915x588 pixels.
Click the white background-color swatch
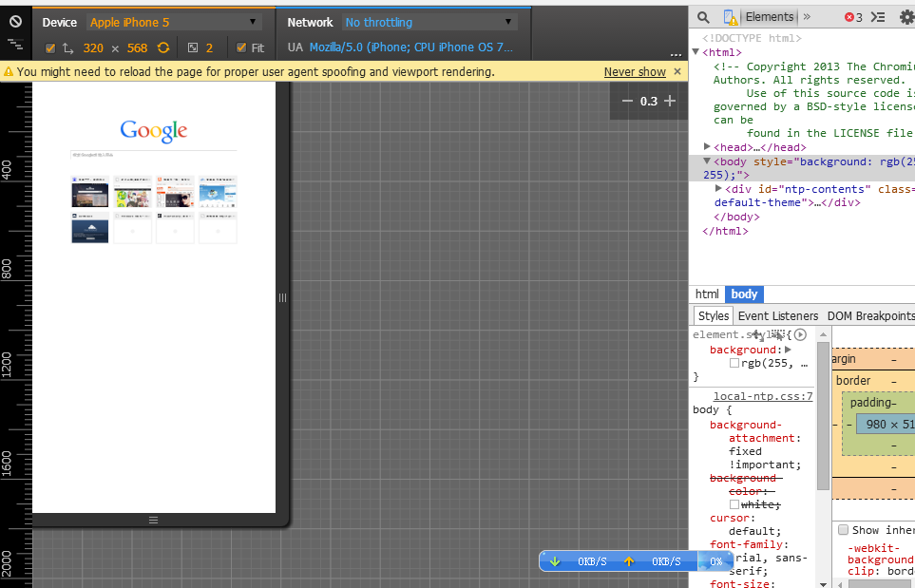tap(734, 504)
